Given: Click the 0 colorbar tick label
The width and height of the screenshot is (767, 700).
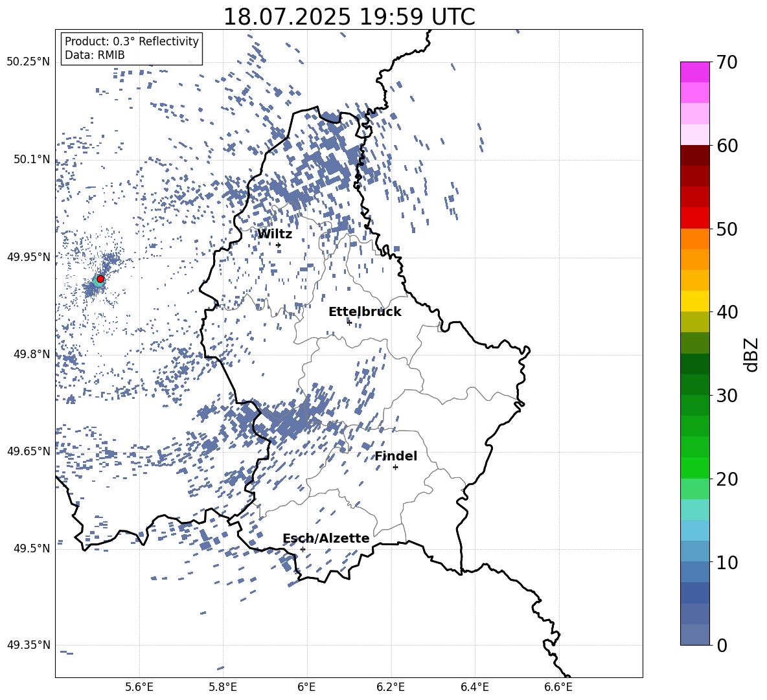Looking at the screenshot, I should point(722,645).
